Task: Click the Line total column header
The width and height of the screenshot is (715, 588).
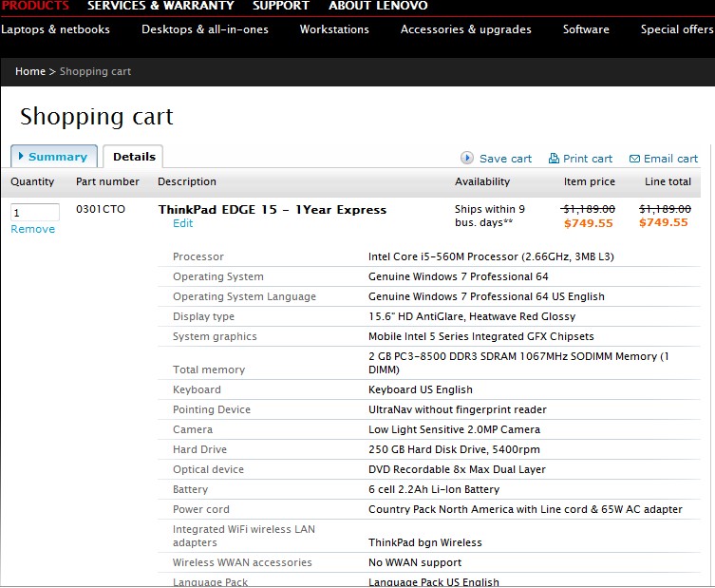Action: [x=668, y=181]
